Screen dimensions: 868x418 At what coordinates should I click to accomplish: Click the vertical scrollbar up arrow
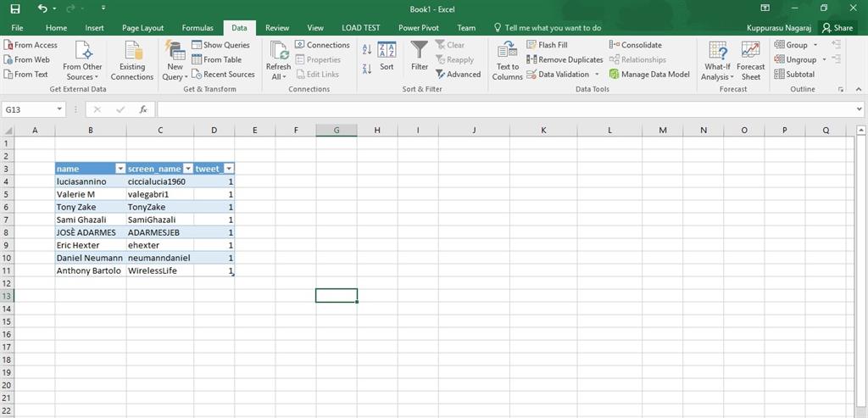861,131
